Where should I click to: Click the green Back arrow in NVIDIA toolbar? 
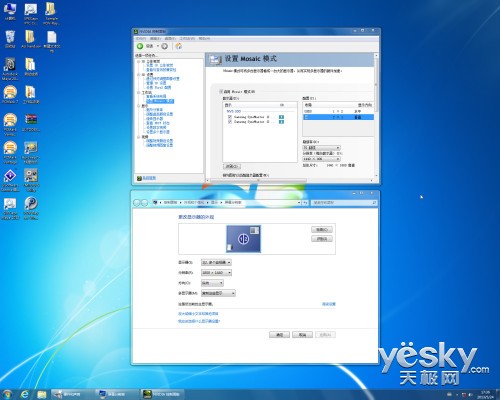pyautogui.click(x=140, y=46)
